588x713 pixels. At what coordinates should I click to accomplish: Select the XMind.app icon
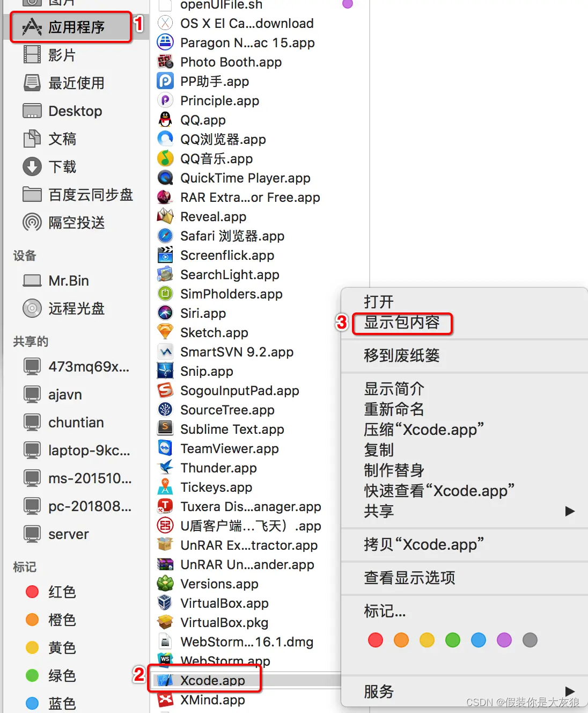coord(165,700)
